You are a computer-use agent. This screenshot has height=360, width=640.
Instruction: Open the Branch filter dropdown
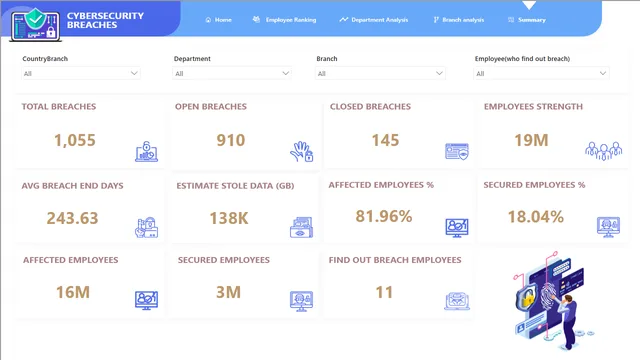[x=380, y=73]
